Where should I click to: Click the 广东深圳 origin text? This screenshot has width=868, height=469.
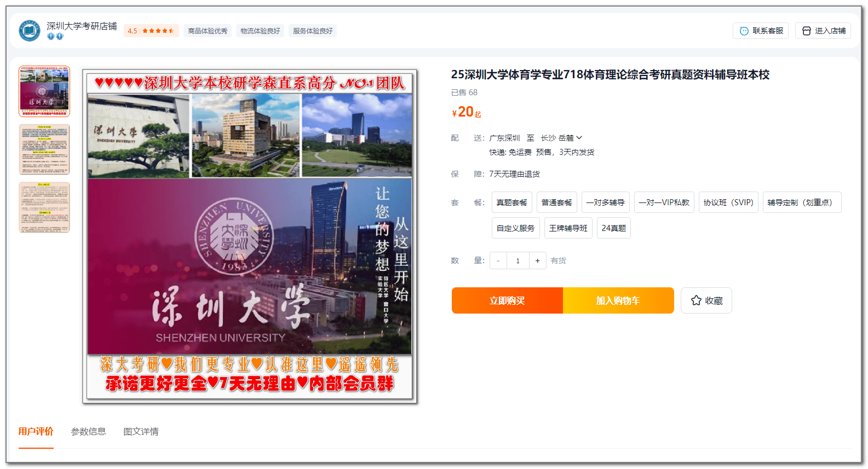click(504, 138)
